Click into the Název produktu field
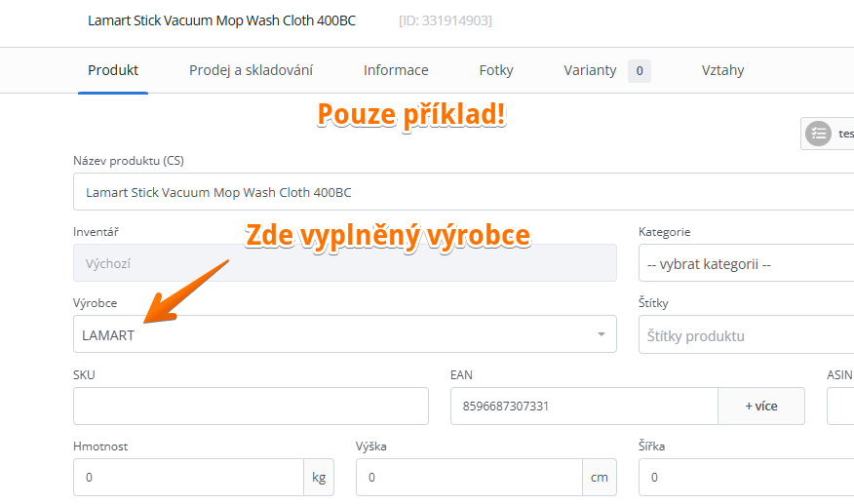854x504 pixels. 463,192
